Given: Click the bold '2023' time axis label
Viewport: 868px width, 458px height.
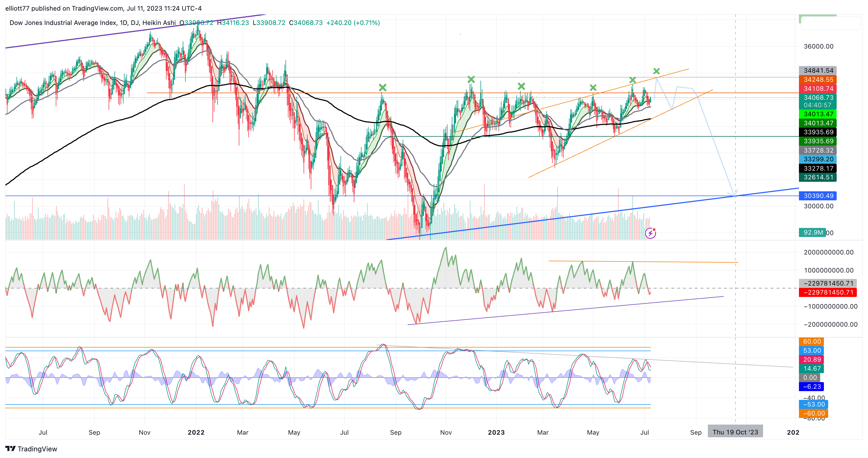Looking at the screenshot, I should click(496, 432).
